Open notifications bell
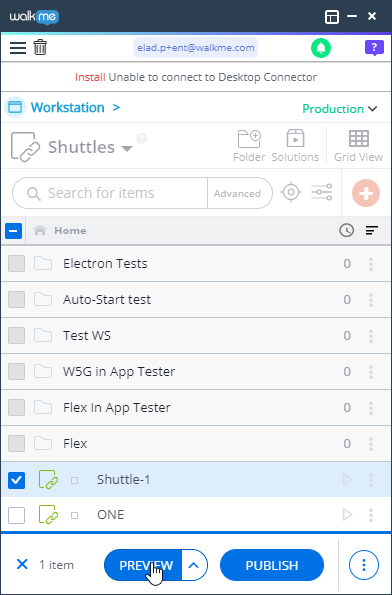The width and height of the screenshot is (392, 595). click(x=321, y=48)
